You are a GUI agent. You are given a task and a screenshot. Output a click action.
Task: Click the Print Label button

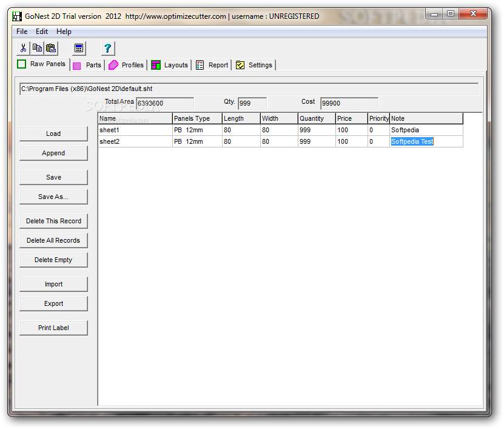[53, 328]
